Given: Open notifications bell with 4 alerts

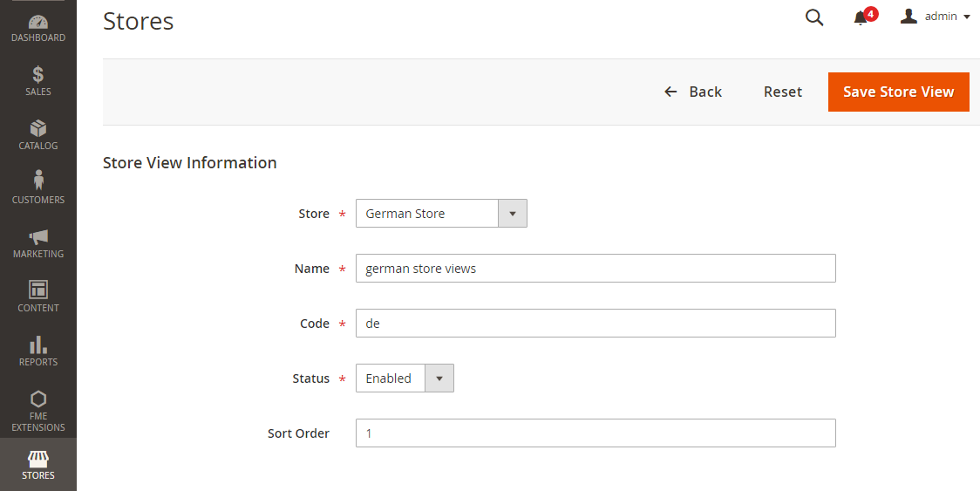Looking at the screenshot, I should pos(861,17).
